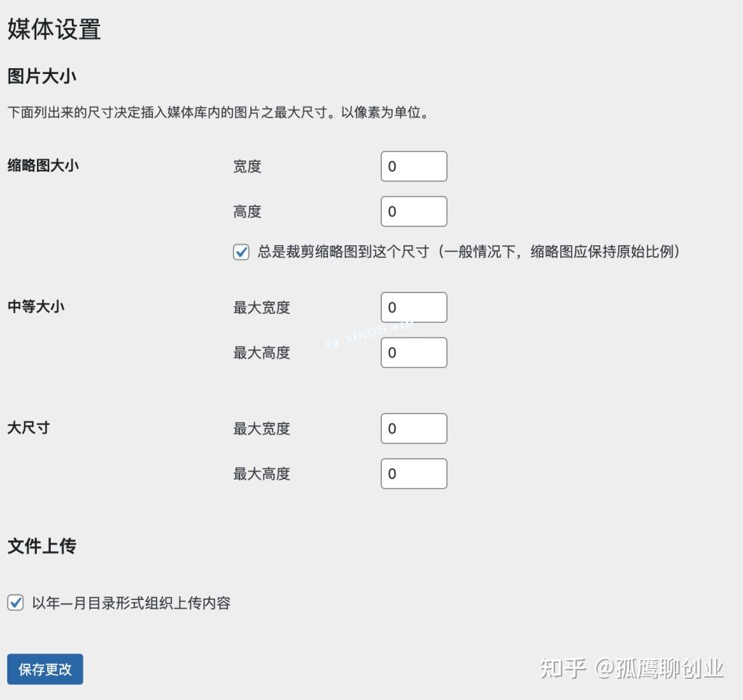
Task: Focus the 中等大小 最大宽度 field
Action: pyautogui.click(x=414, y=307)
